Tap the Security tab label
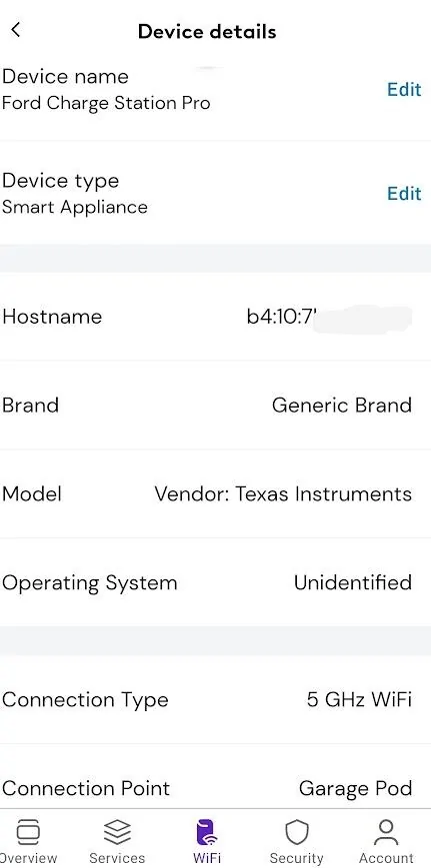Image resolution: width=431 pixels, height=868 pixels. (x=296, y=858)
